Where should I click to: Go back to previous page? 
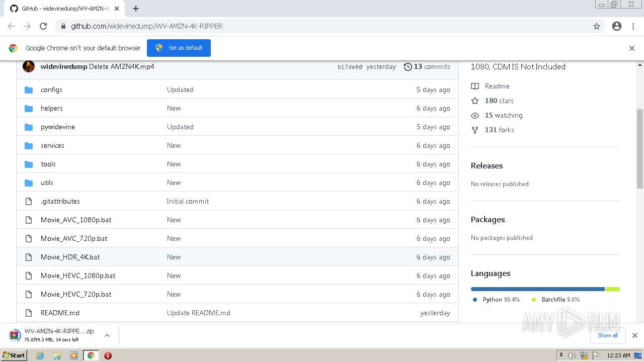11,26
